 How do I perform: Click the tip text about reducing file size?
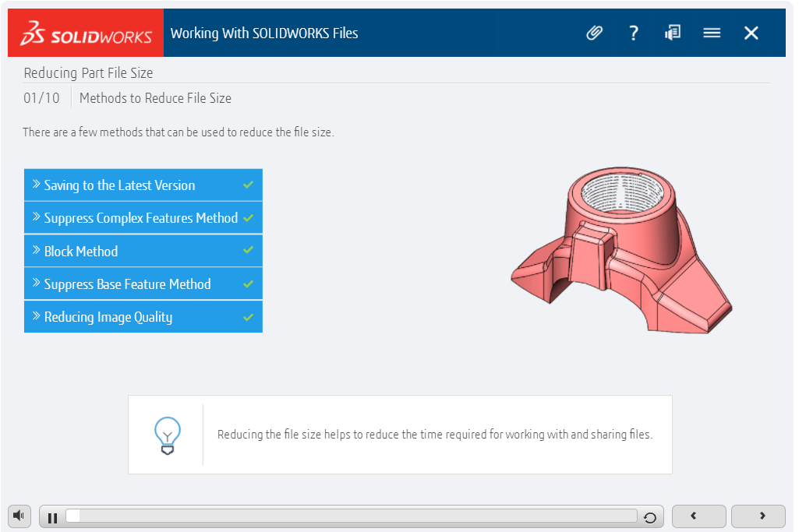coord(435,435)
